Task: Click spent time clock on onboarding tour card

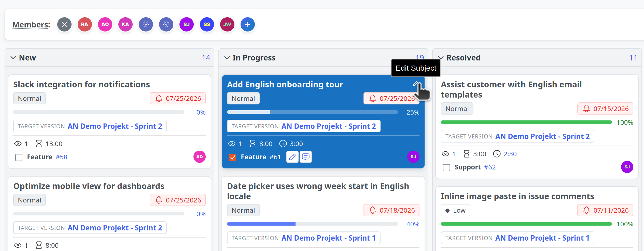Action: click(283, 144)
